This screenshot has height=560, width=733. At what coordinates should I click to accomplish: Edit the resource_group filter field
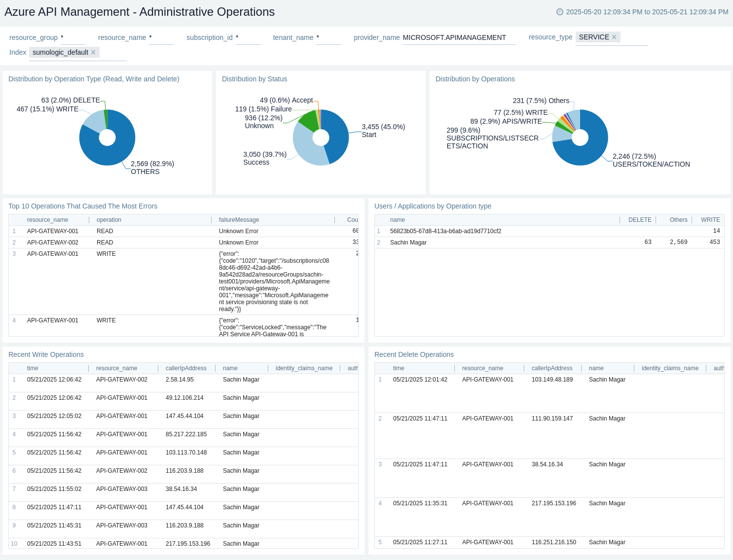[x=73, y=37]
